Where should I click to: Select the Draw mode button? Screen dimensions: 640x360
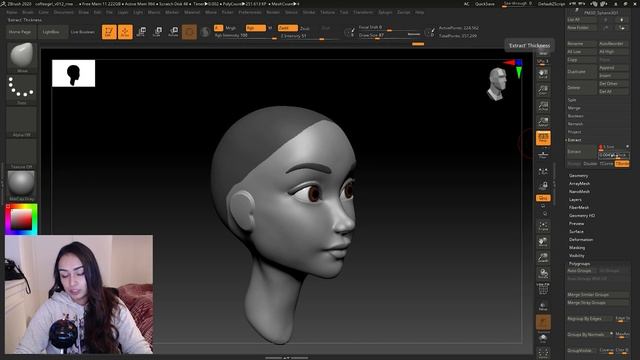point(125,32)
